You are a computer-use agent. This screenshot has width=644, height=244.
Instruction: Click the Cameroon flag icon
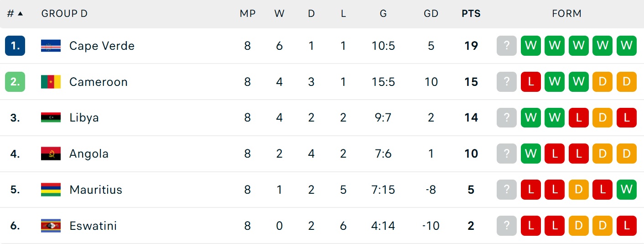click(x=51, y=82)
